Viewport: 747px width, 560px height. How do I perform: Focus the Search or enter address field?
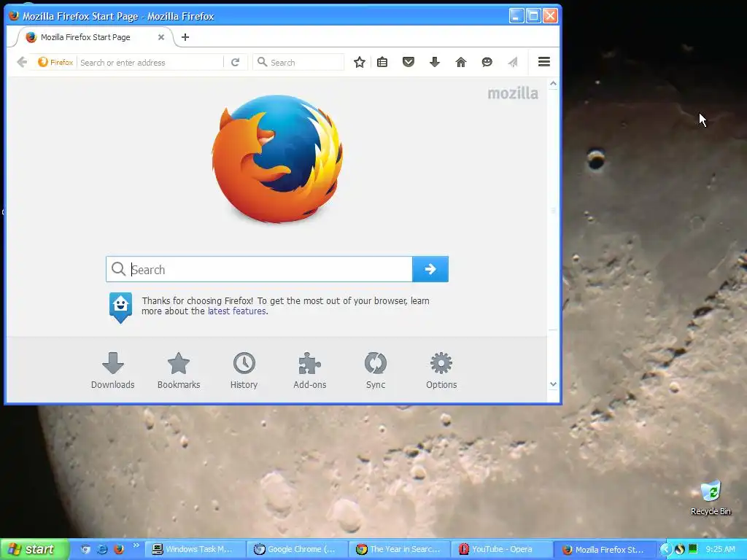click(150, 63)
